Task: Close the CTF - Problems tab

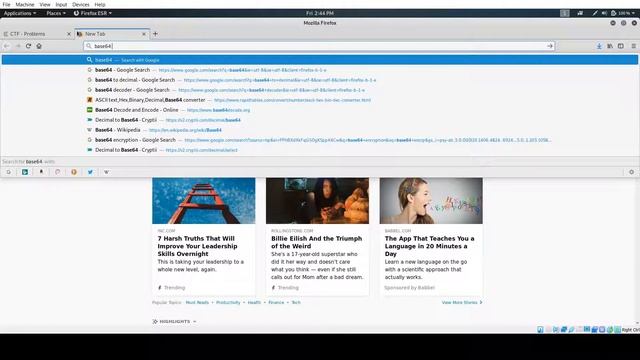Action: coord(69,34)
